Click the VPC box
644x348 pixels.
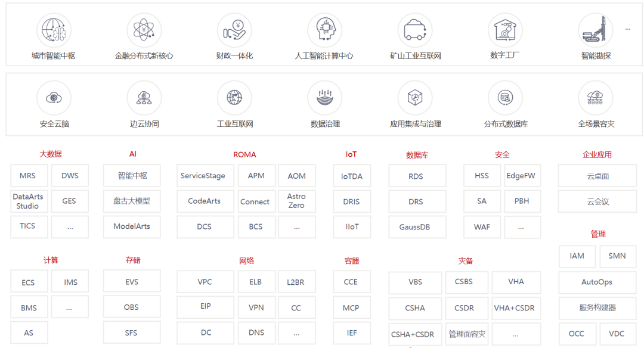tap(205, 281)
